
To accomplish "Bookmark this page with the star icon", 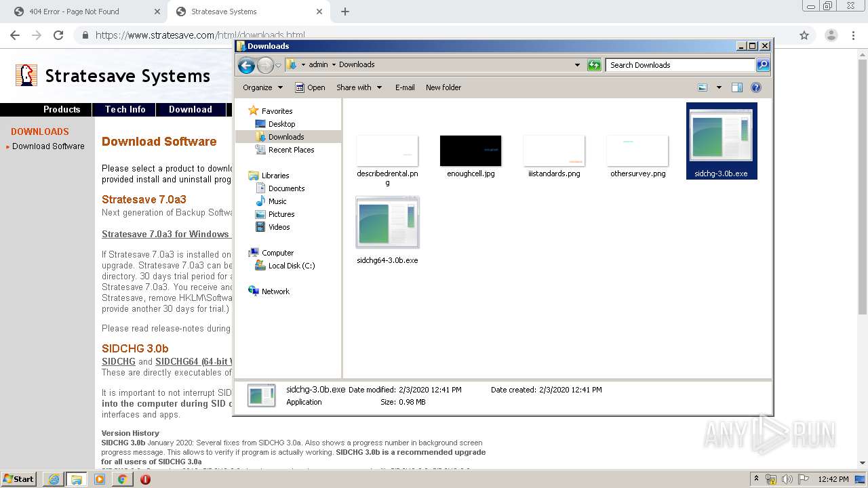I will (x=804, y=35).
